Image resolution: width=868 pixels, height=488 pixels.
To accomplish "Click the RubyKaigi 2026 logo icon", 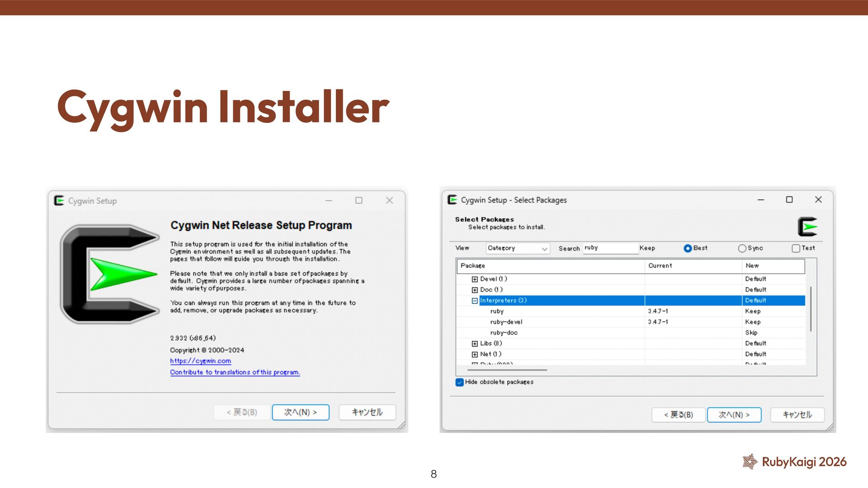I will click(750, 461).
